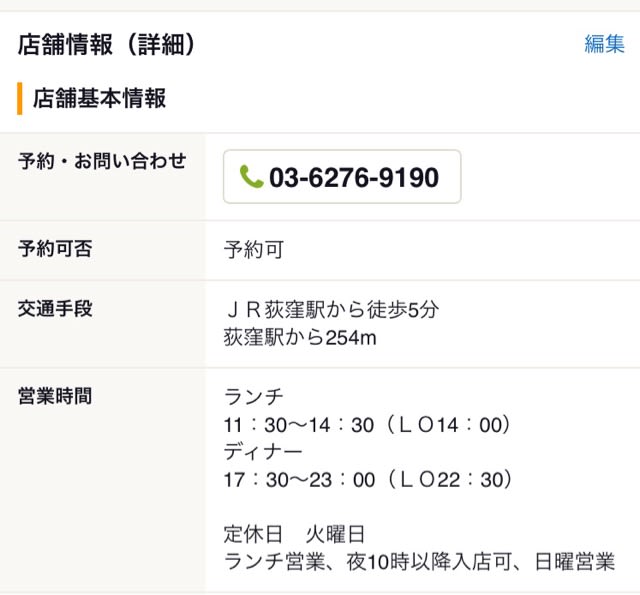Click the 店舗基本情報 section title

[x=99, y=98]
